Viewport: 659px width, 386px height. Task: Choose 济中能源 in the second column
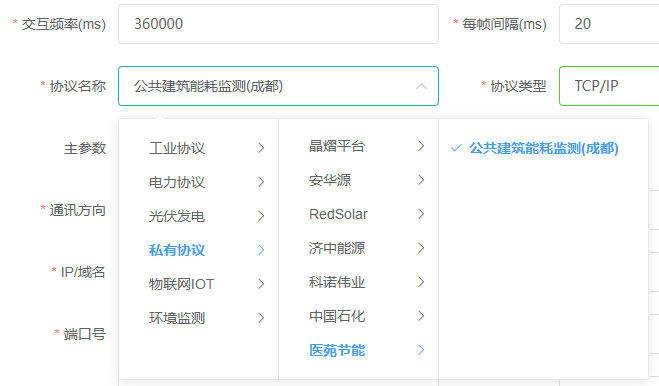[x=358, y=249]
